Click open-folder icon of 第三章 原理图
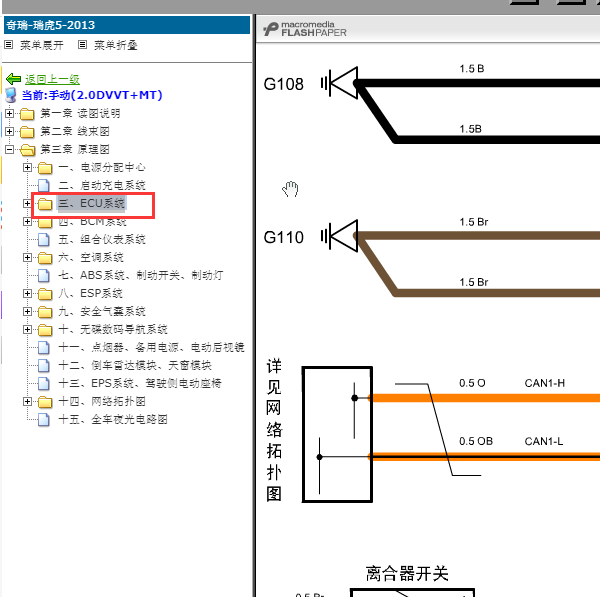This screenshot has width=600, height=597. pyautogui.click(x=27, y=150)
